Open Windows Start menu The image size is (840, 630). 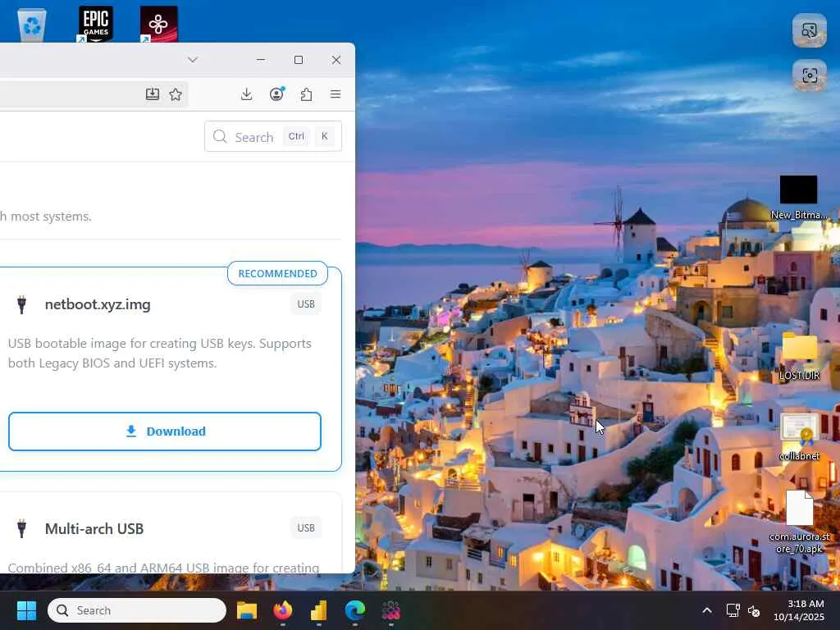click(26, 610)
